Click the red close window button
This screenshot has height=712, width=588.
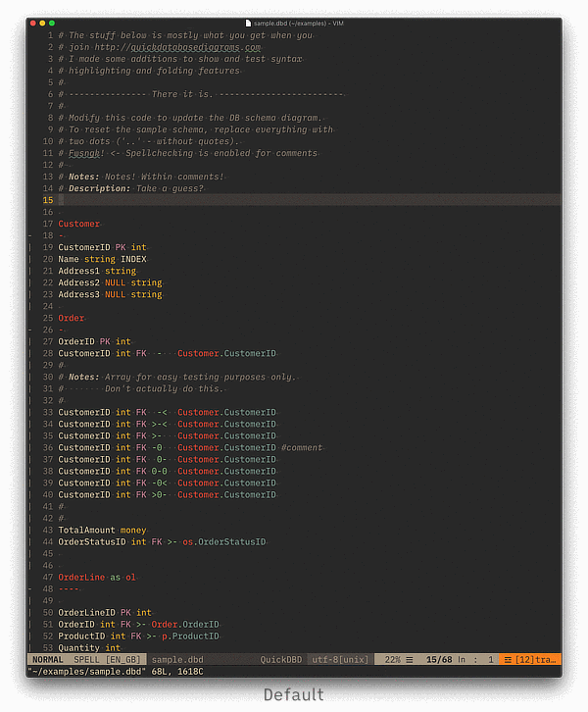click(33, 24)
